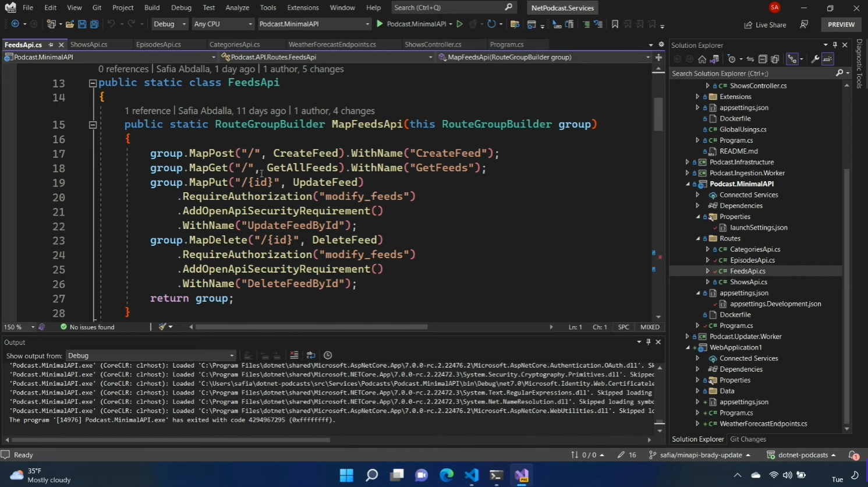Viewport: 868px width, 487px height.
Task: Toggle Preview Selected Items in Solution Explorer
Action: click(x=828, y=59)
